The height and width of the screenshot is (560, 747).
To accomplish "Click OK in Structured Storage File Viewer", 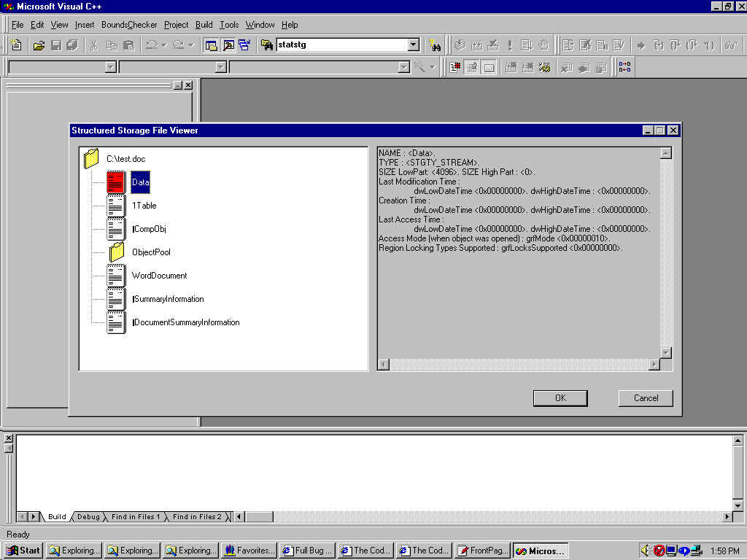I will click(x=560, y=398).
